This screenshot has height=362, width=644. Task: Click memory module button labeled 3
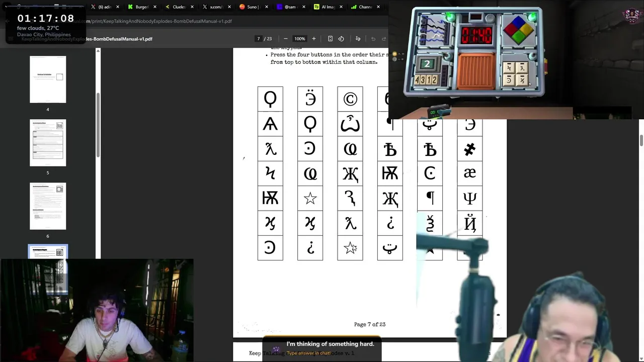point(423,79)
